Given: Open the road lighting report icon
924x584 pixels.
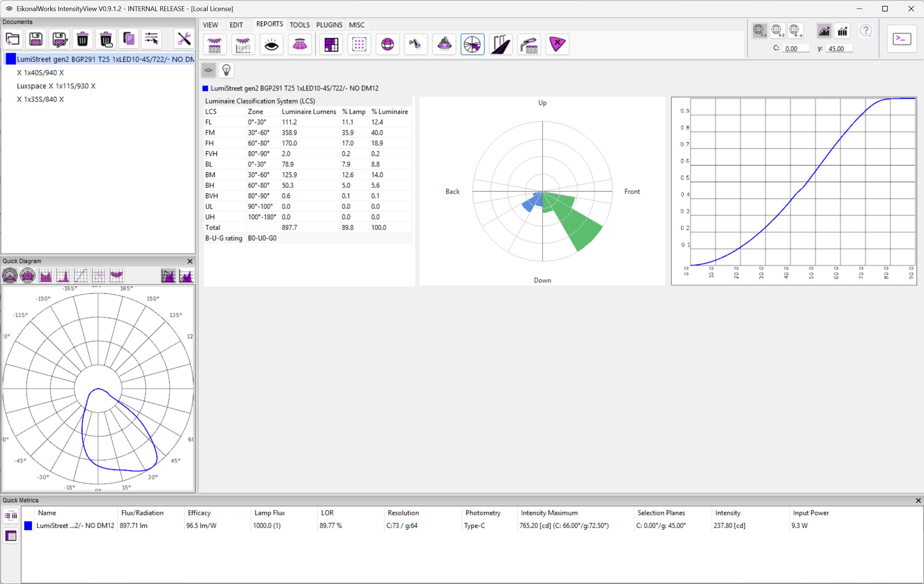Looking at the screenshot, I should coord(501,44).
